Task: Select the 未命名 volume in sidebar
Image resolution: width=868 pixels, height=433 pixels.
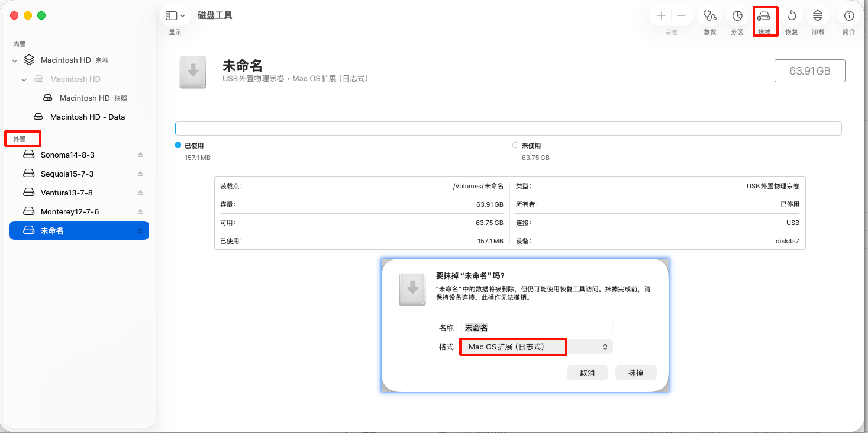Action: click(79, 231)
